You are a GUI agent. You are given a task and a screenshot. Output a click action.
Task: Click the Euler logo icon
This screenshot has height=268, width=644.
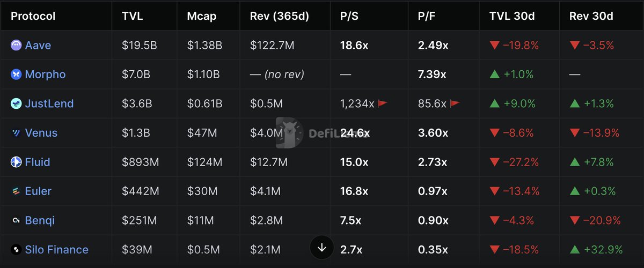(16, 191)
